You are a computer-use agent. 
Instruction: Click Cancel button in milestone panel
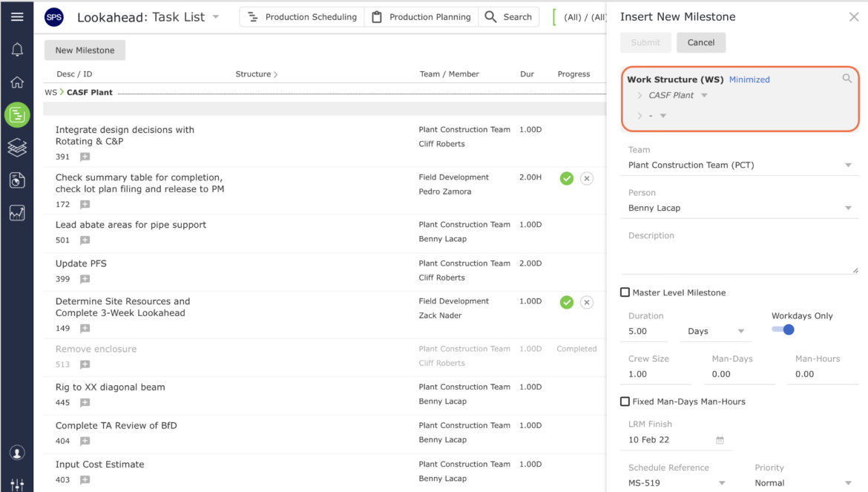[701, 42]
